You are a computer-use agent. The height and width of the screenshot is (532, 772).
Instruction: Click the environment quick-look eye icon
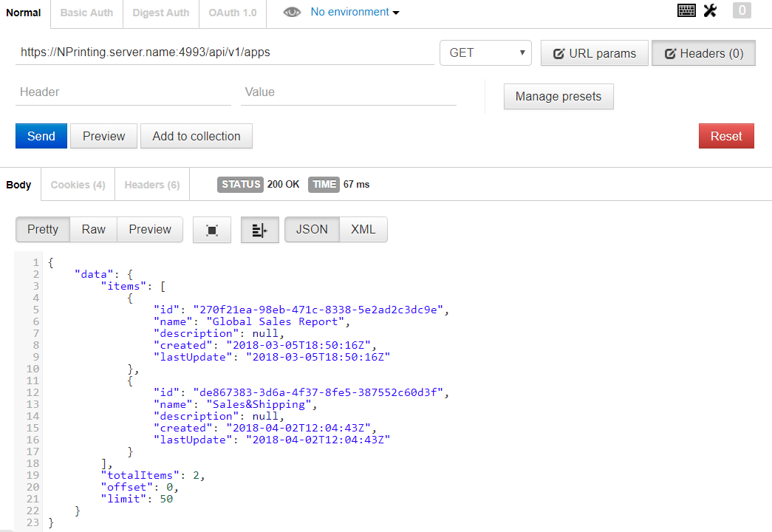tap(292, 12)
